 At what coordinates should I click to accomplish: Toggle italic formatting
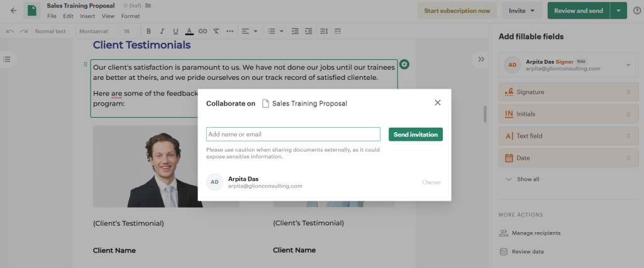point(162,31)
